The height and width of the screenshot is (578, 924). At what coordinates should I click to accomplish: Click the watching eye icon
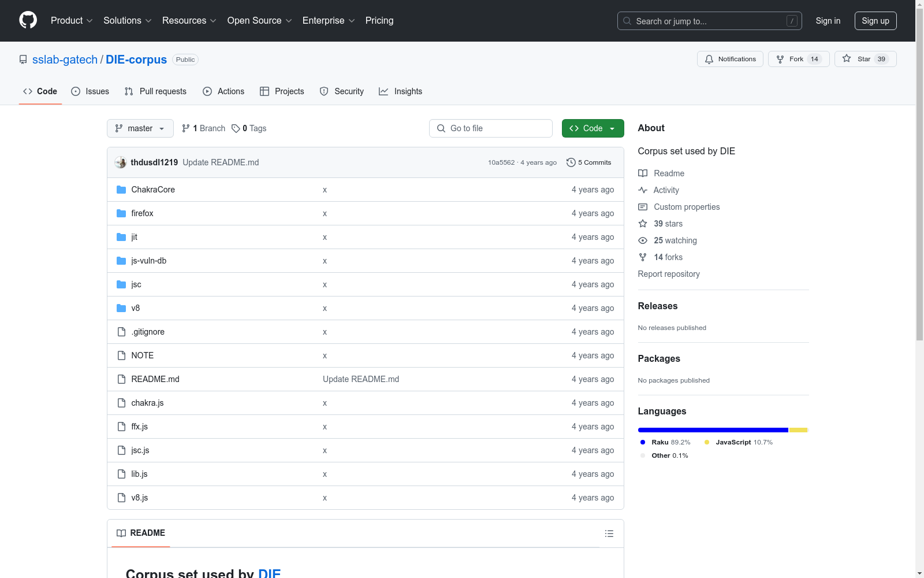click(x=643, y=240)
